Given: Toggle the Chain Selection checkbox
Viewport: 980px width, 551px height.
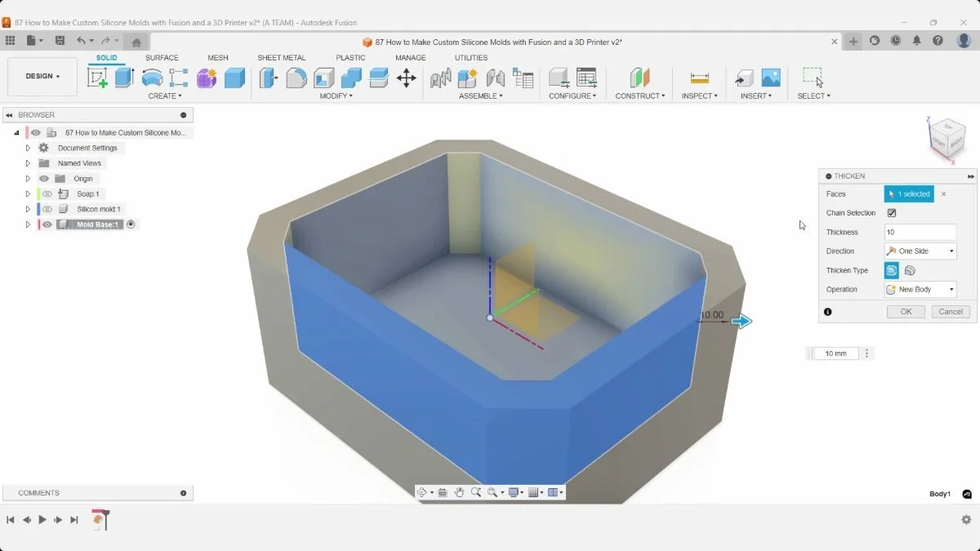Looking at the screenshot, I should tap(892, 213).
